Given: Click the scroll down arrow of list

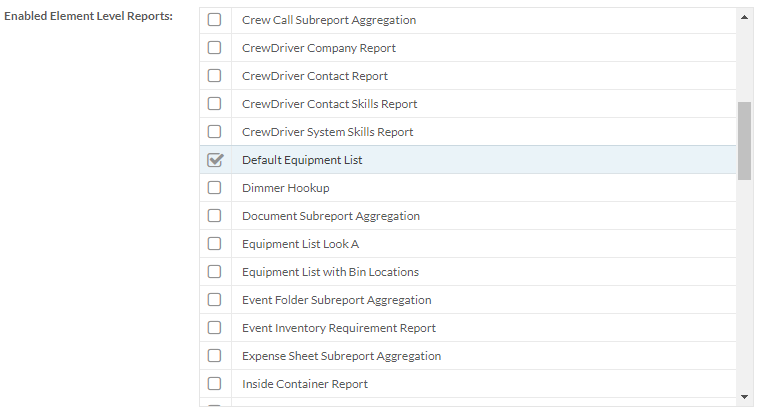Looking at the screenshot, I should 744,397.
